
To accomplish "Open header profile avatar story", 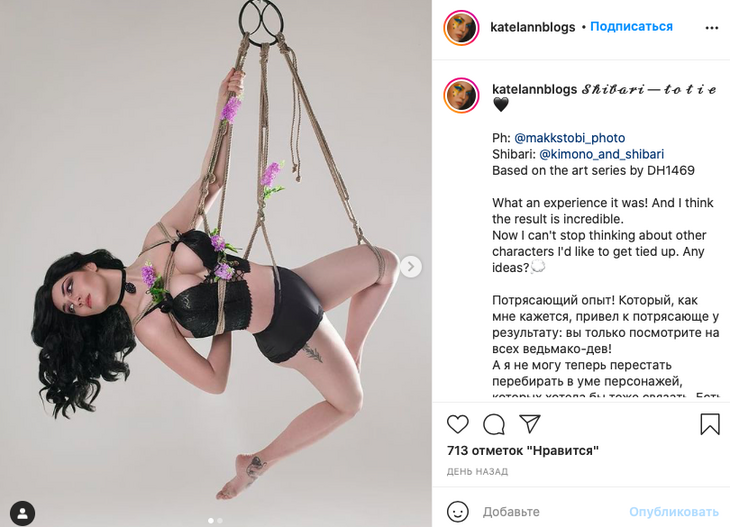I will coord(461,28).
